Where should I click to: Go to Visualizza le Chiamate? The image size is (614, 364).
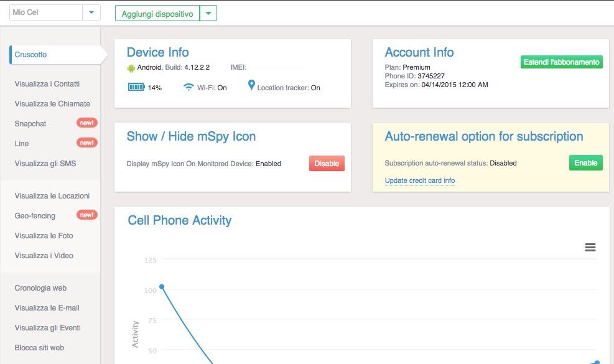(x=52, y=104)
